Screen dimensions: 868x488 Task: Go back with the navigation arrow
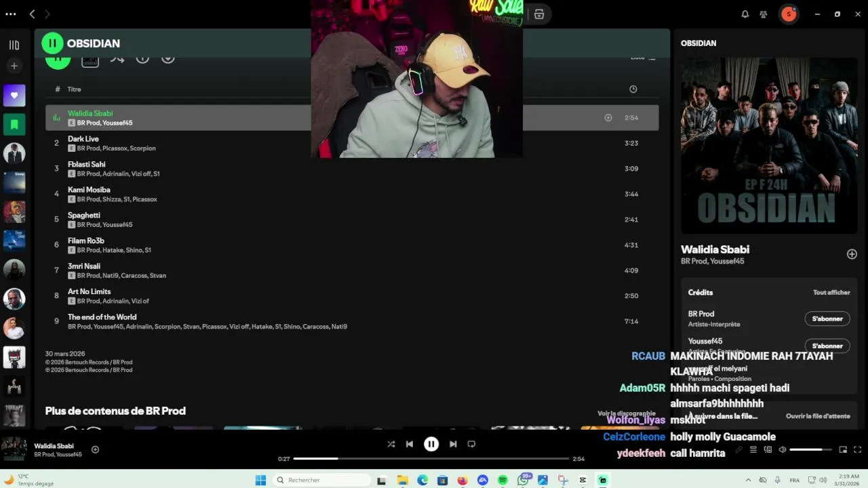click(x=32, y=14)
